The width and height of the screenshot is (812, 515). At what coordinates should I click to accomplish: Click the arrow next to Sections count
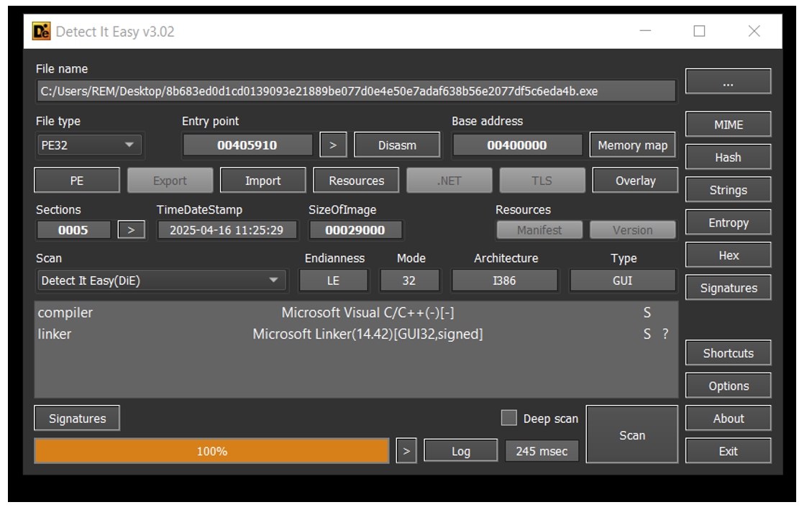[131, 229]
